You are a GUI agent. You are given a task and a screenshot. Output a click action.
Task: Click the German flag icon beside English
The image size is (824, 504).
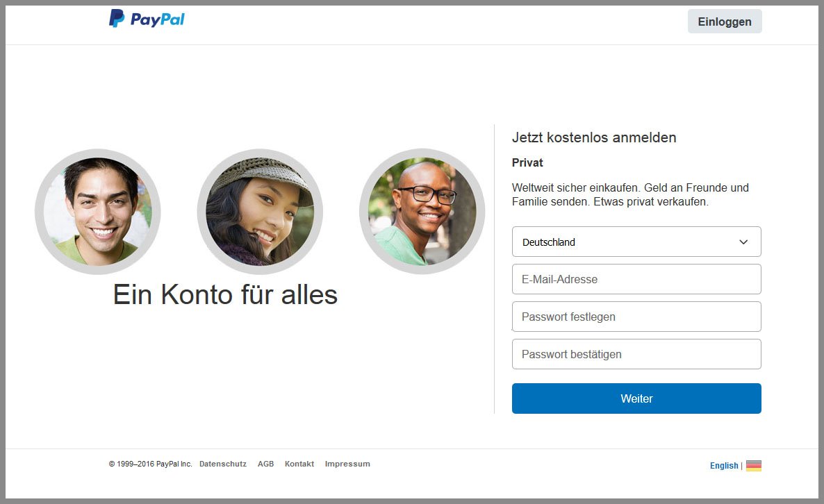tap(754, 465)
